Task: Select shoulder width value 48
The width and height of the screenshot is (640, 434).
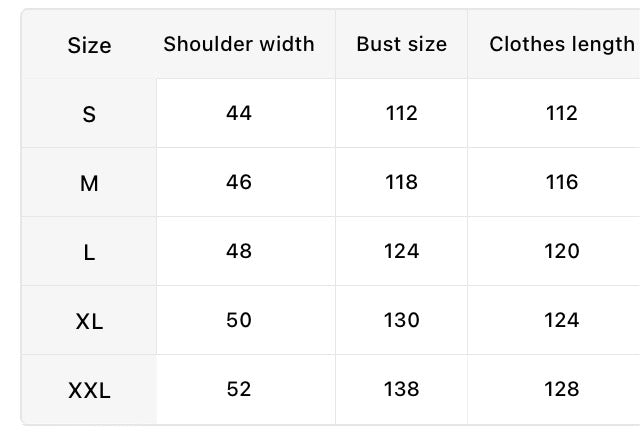Action: (239, 251)
